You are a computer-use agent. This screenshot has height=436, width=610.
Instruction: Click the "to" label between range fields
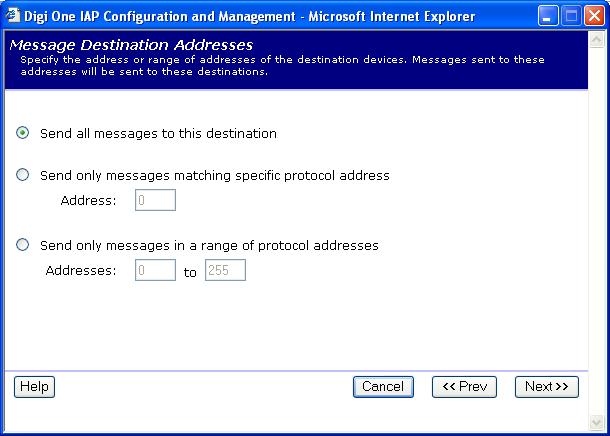(x=190, y=272)
